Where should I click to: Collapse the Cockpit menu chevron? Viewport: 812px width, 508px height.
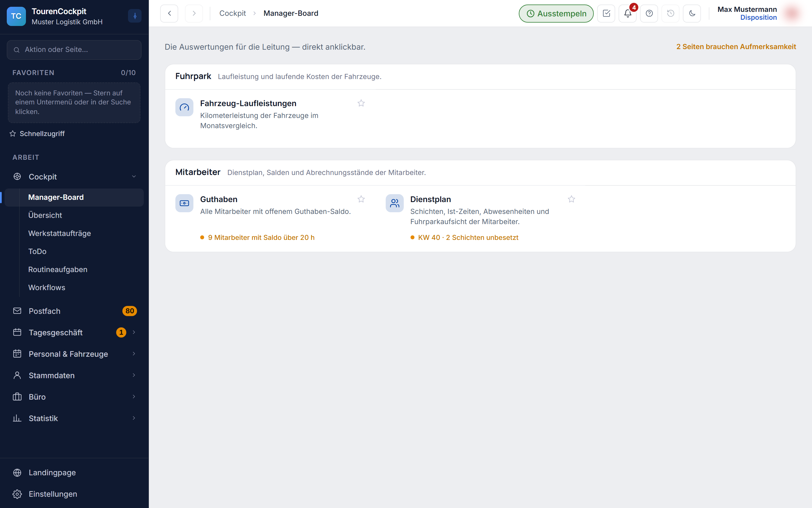[x=134, y=177]
